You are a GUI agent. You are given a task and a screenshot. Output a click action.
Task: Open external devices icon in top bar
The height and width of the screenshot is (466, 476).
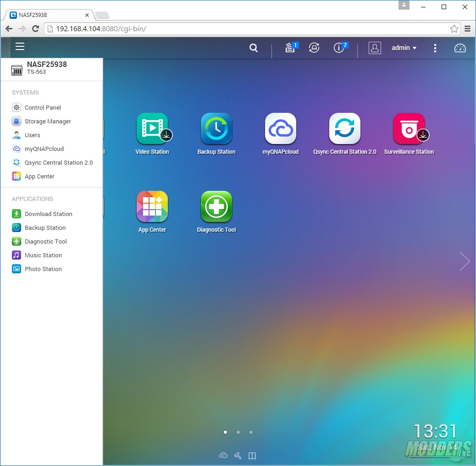coord(314,48)
